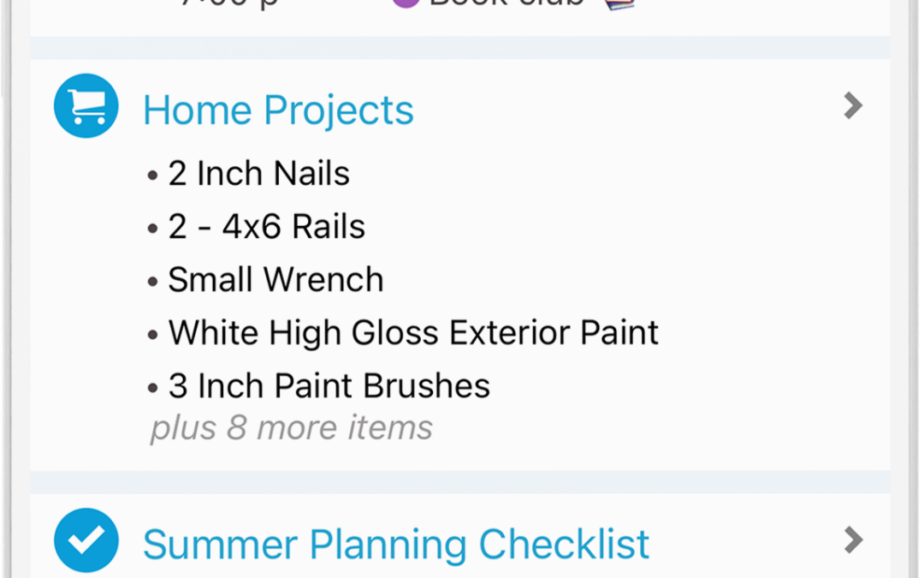Click the bullet before Small Wrench
Image resolution: width=924 pixels, height=578 pixels.
[x=153, y=282]
